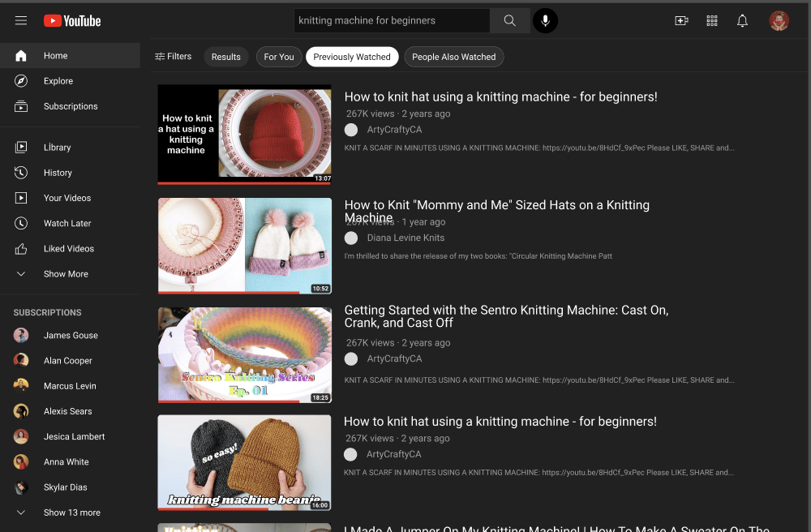Image resolution: width=811 pixels, height=532 pixels.
Task: Click the search input field
Action: 392,21
